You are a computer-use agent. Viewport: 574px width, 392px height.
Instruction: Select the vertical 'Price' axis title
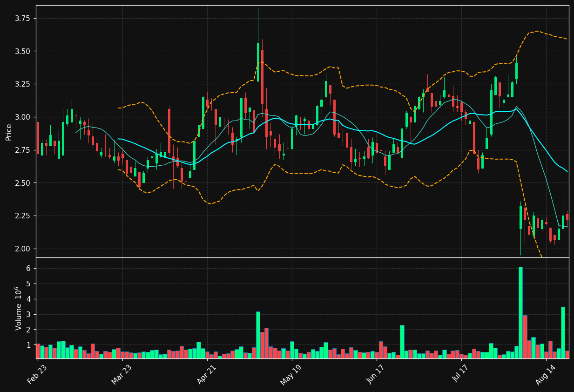(x=9, y=132)
